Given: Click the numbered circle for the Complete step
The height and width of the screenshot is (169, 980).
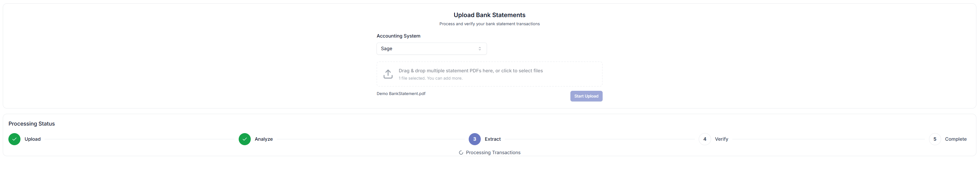Looking at the screenshot, I should coord(935,139).
